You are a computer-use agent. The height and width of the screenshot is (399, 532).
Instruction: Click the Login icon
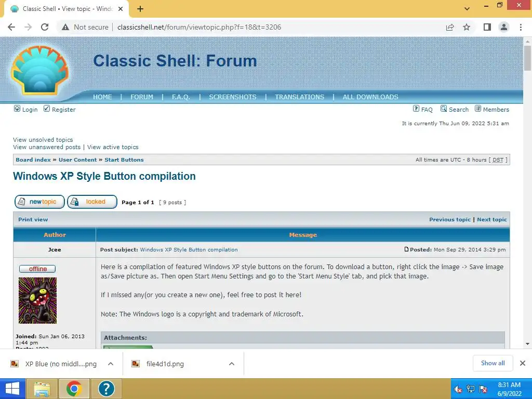[17, 109]
